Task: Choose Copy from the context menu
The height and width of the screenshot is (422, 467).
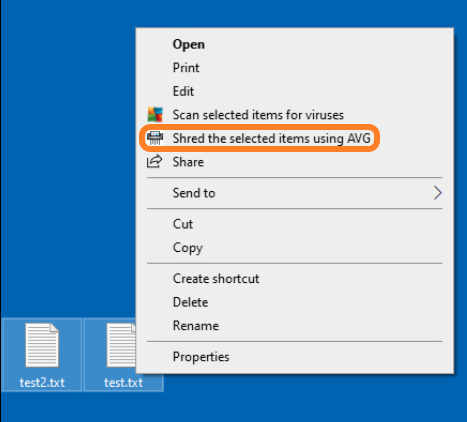Action: [295, 248]
